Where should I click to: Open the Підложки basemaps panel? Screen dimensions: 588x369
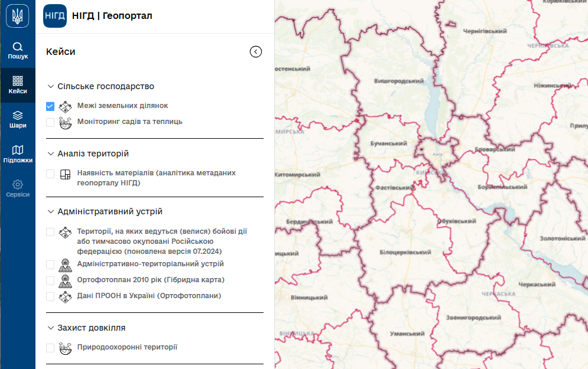click(x=18, y=154)
